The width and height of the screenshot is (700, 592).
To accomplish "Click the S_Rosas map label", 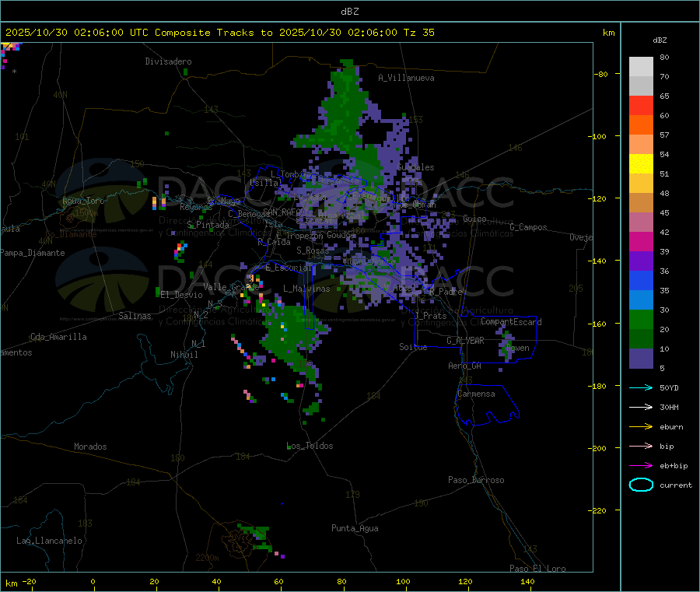I will coord(313,250).
